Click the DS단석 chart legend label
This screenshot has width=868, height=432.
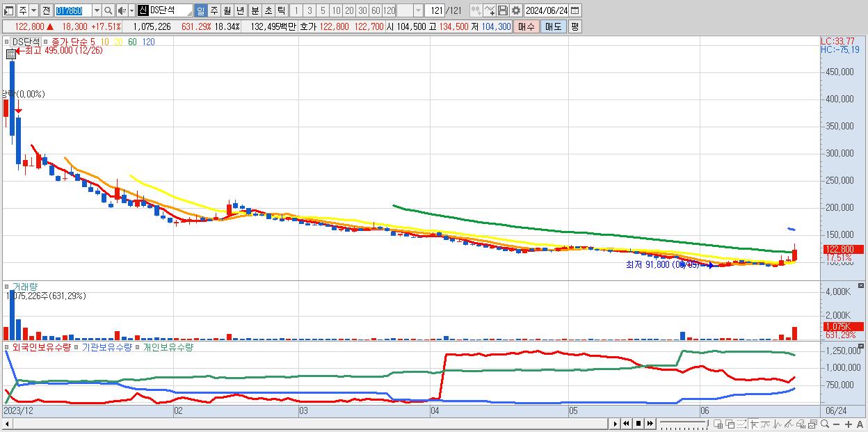(26, 42)
